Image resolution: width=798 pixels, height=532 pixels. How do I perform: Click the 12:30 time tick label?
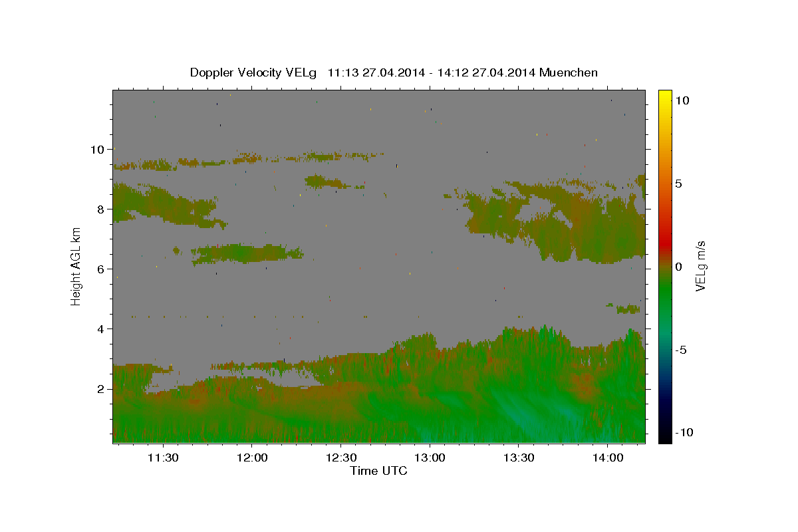341,458
